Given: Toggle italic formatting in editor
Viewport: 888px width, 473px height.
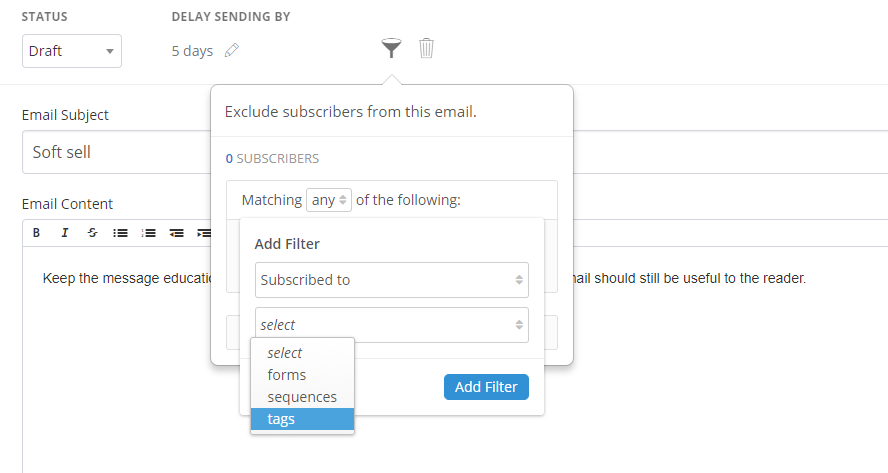Looking at the screenshot, I should [65, 233].
